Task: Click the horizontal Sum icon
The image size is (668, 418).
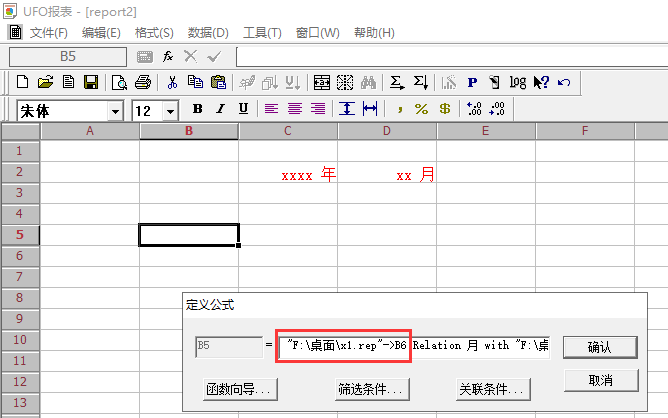Action: pos(397,82)
